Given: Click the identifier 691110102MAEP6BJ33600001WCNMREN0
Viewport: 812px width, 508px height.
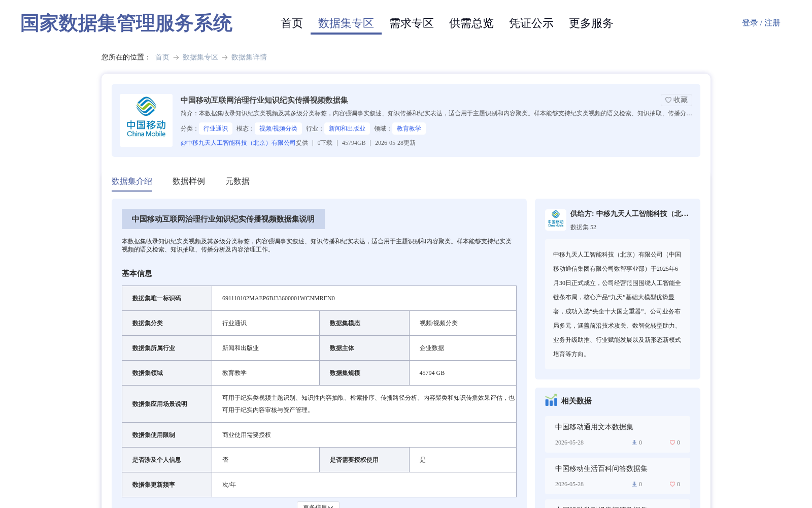Looking at the screenshot, I should pyautogui.click(x=279, y=298).
